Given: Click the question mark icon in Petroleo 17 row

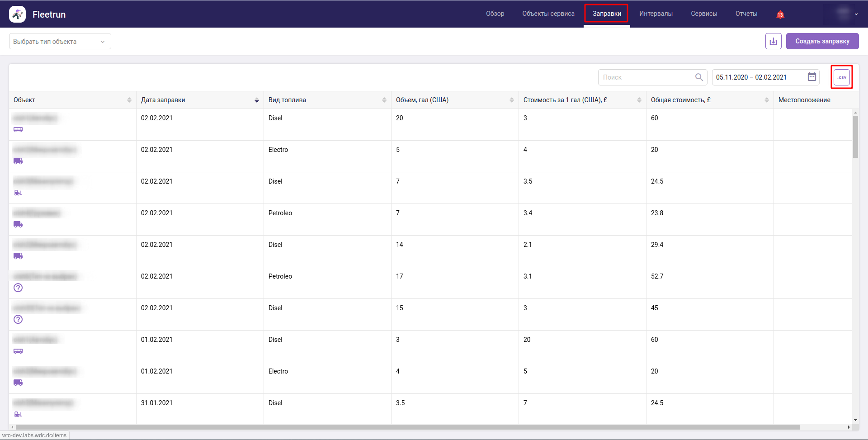Looking at the screenshot, I should pos(18,288).
